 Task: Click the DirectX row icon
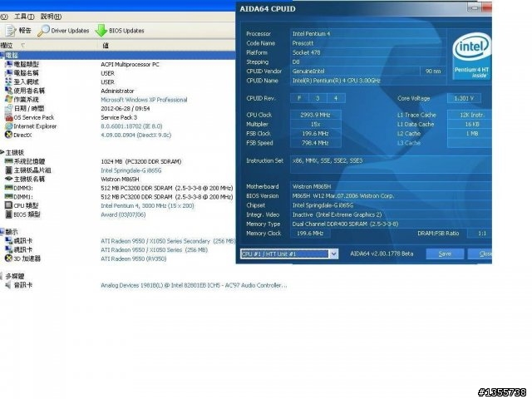click(x=9, y=135)
